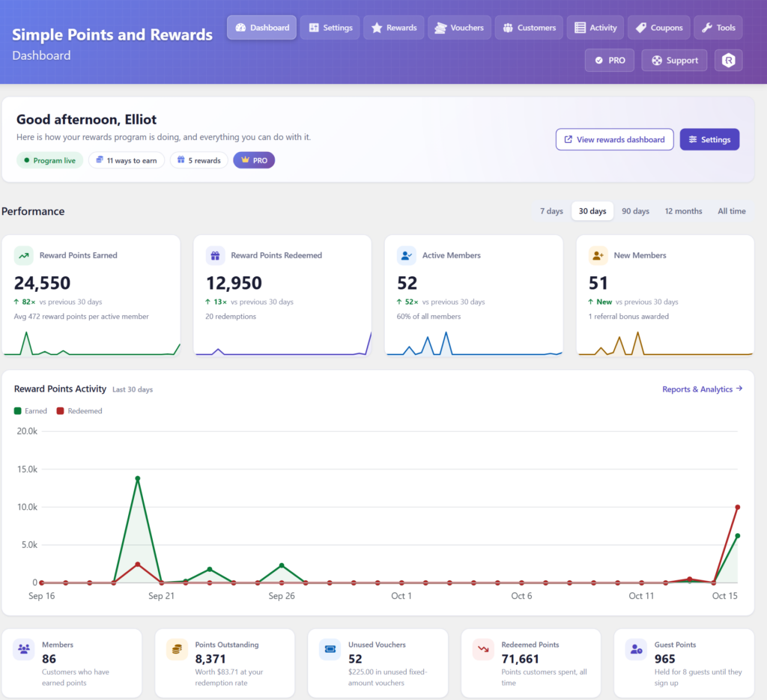Click the Reward Points Earned trend icon
This screenshot has width=767, height=700.
23,255
